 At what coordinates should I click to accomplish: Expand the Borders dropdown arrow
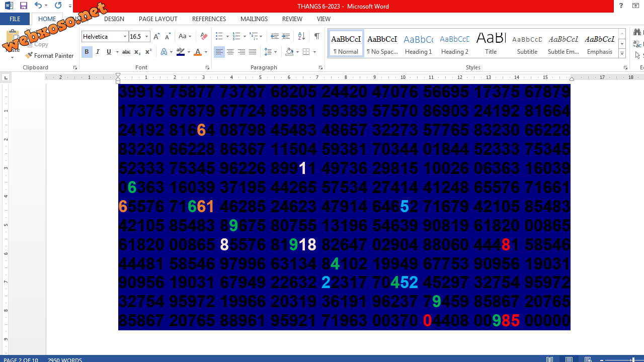pos(314,52)
